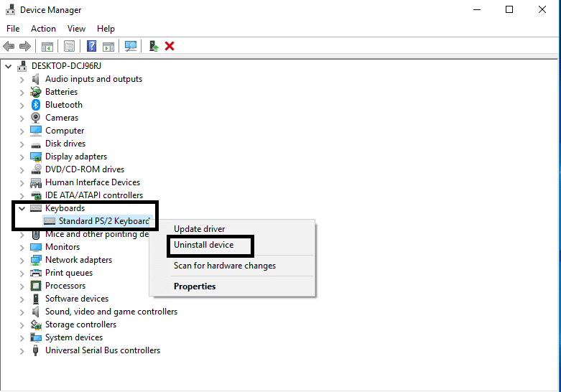Screen dimensions: 561x392
Task: Select the DESKTOP-DCJ96RJ computer name
Action: tap(66, 66)
